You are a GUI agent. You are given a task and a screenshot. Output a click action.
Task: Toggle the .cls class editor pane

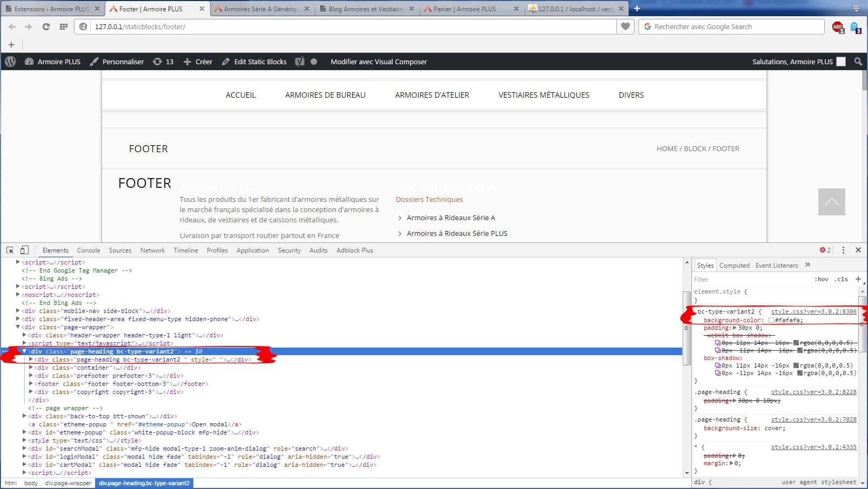click(x=841, y=279)
